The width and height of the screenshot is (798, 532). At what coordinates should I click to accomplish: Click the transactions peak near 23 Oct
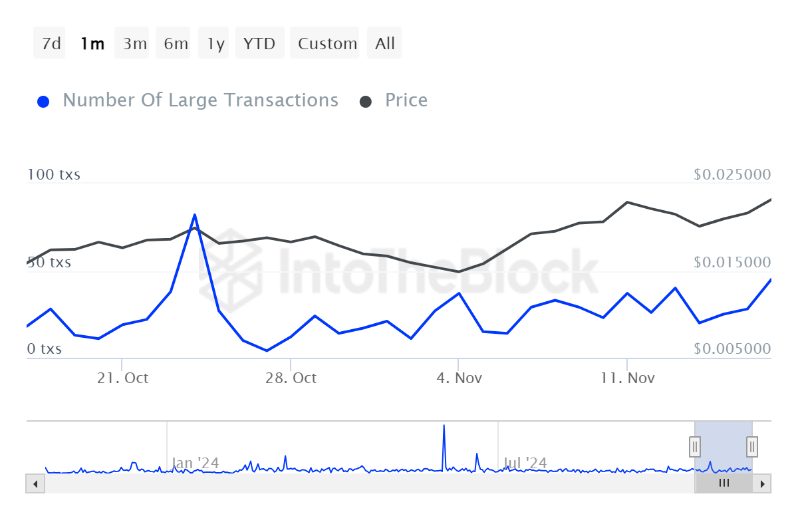pos(194,215)
